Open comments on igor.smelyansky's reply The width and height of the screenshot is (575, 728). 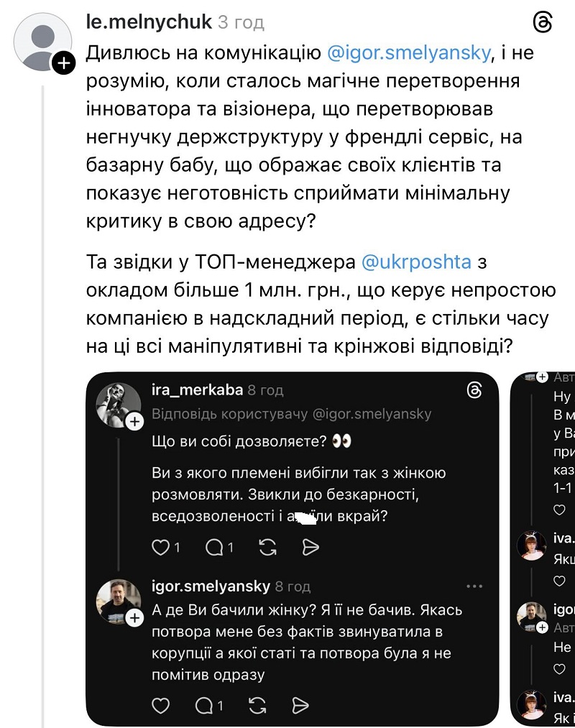[204, 704]
